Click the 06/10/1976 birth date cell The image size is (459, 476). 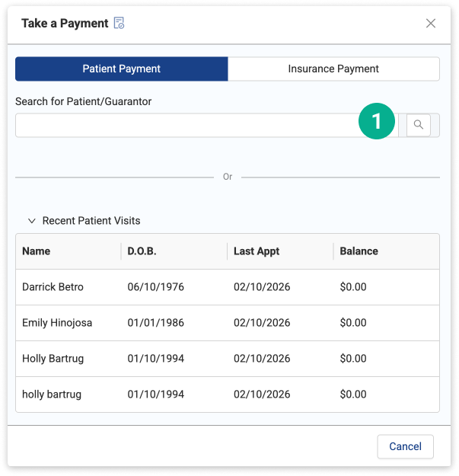pyautogui.click(x=155, y=287)
